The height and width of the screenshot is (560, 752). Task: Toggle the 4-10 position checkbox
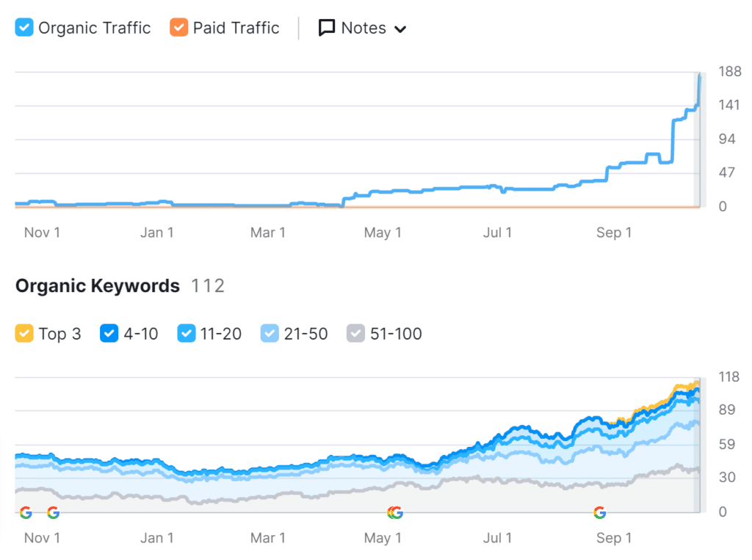tap(109, 334)
